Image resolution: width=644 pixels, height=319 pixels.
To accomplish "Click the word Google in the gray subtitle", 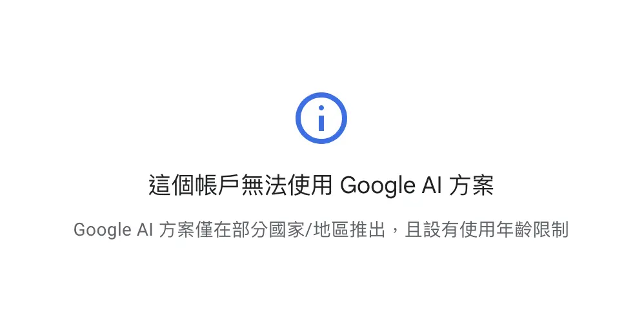I will click(x=102, y=230).
